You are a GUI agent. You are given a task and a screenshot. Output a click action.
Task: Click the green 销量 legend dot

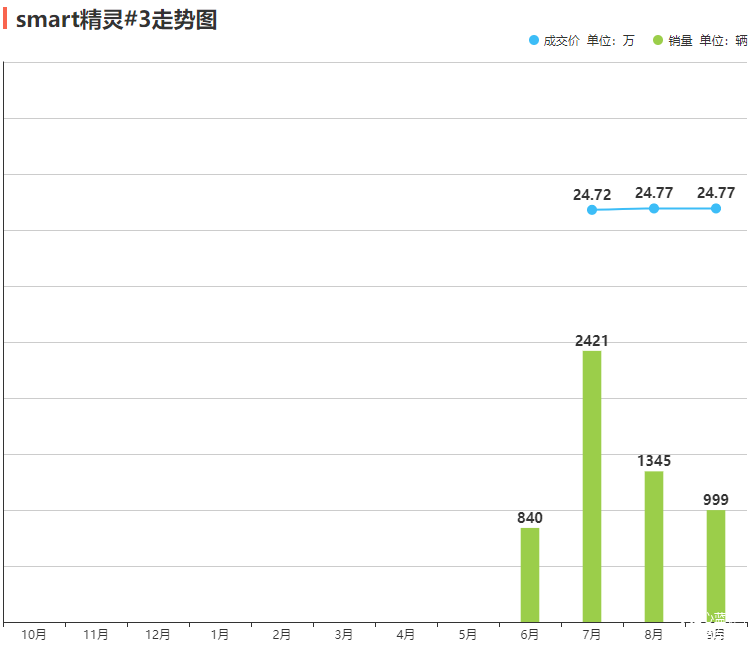657,41
